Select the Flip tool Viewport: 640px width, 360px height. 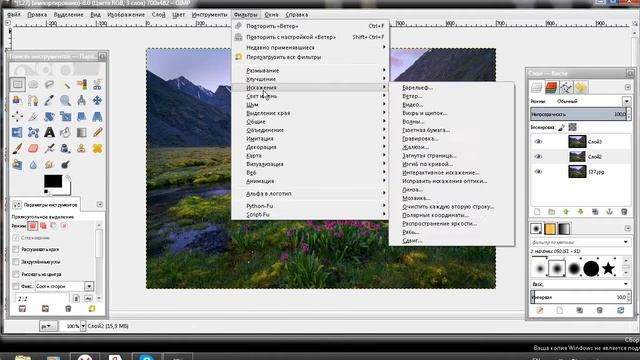[18, 133]
